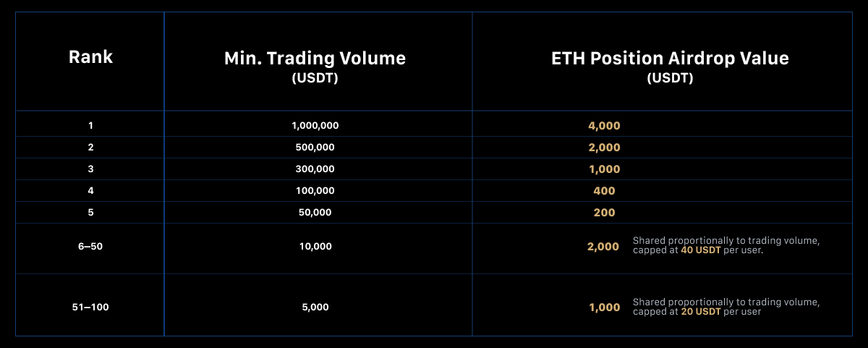Click the 5,000 trading volume cell

[315, 307]
